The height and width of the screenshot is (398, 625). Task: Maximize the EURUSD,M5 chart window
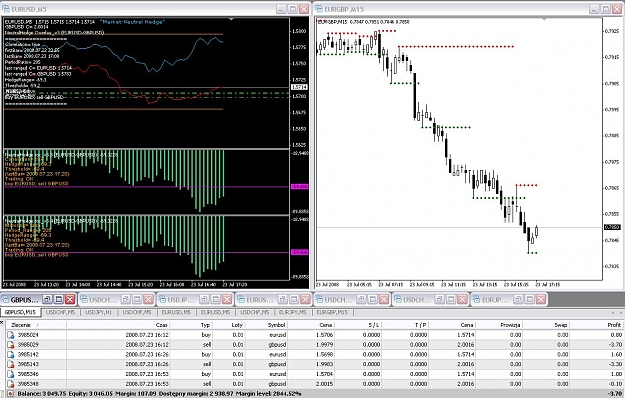click(x=293, y=9)
